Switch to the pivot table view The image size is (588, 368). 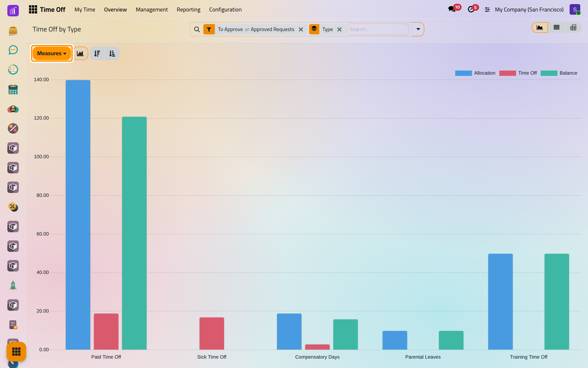(573, 28)
